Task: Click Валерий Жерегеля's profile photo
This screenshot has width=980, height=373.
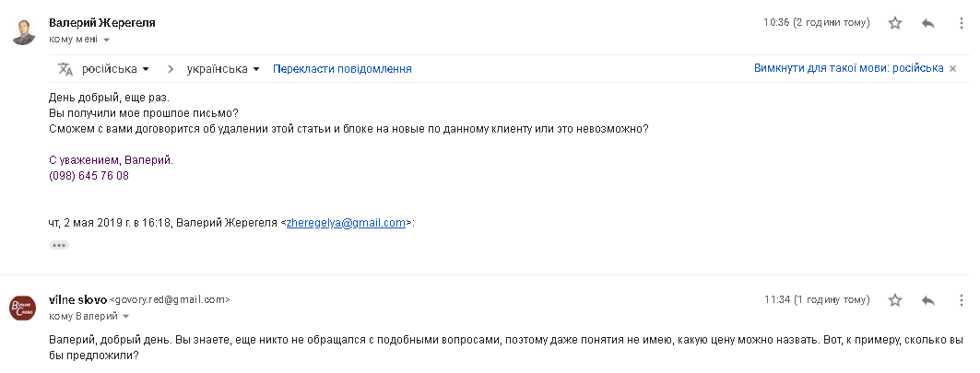Action: click(24, 31)
